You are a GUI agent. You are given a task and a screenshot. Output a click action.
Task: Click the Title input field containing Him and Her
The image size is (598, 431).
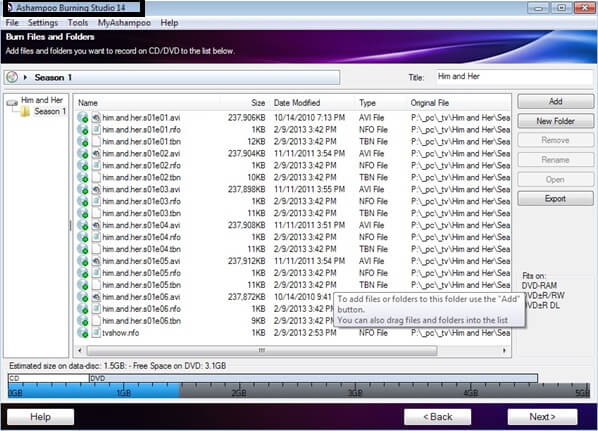click(x=513, y=77)
